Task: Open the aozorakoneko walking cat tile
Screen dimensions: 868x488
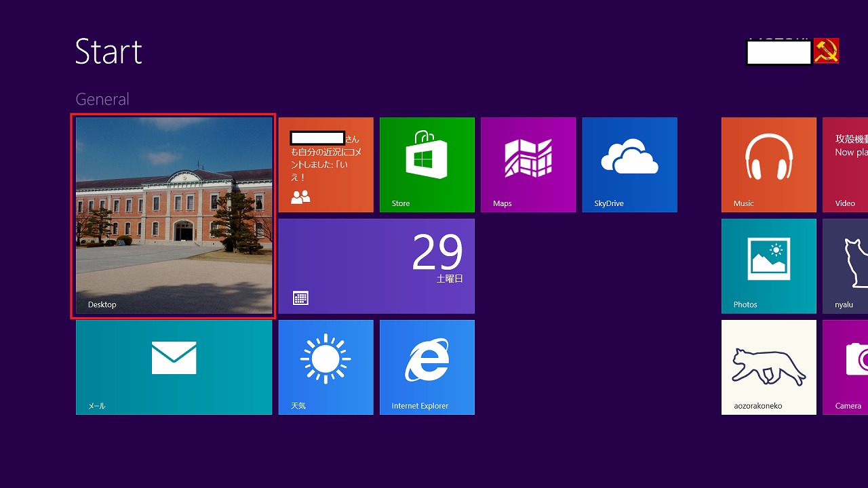Action: pyautogui.click(x=769, y=367)
